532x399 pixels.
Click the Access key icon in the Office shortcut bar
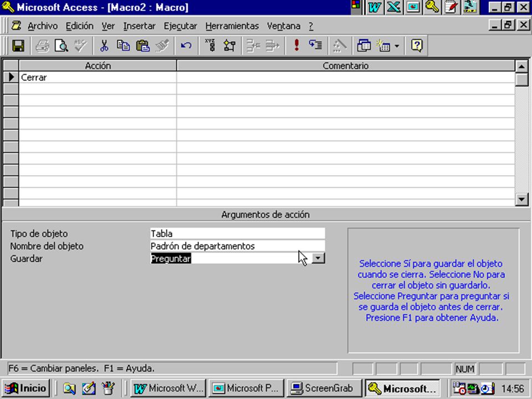pyautogui.click(x=432, y=7)
